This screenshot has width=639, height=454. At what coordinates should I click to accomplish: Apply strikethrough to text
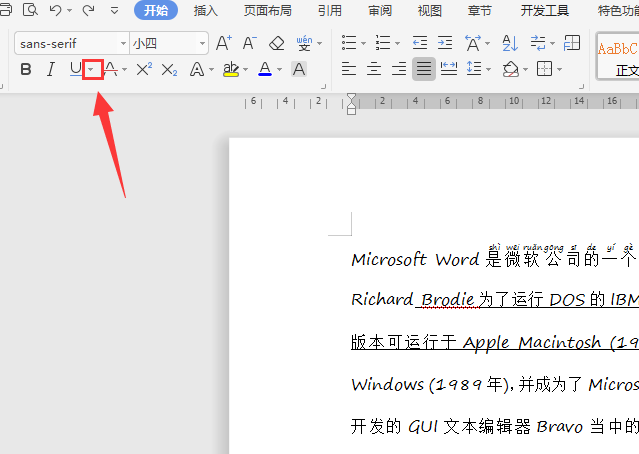point(111,68)
